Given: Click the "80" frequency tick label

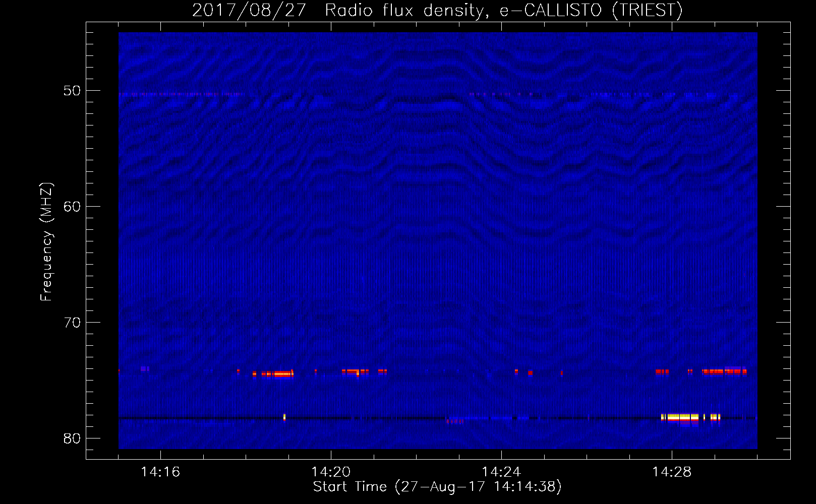Looking at the screenshot, I should tap(72, 438).
